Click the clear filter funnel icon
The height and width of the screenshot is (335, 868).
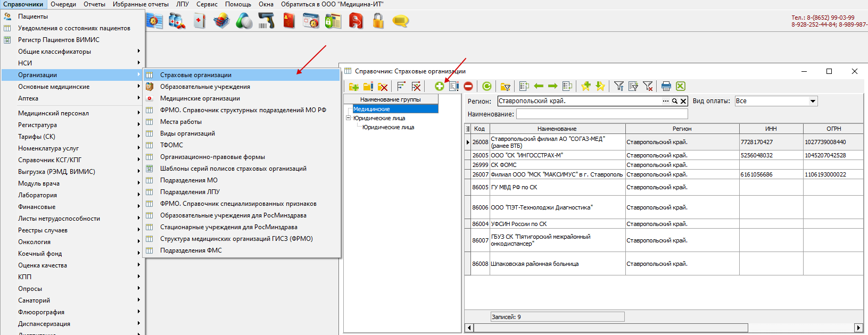pos(648,86)
